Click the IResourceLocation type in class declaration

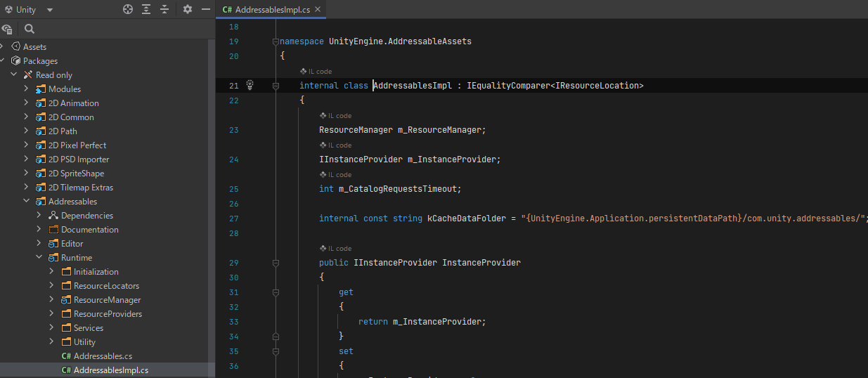coord(597,86)
